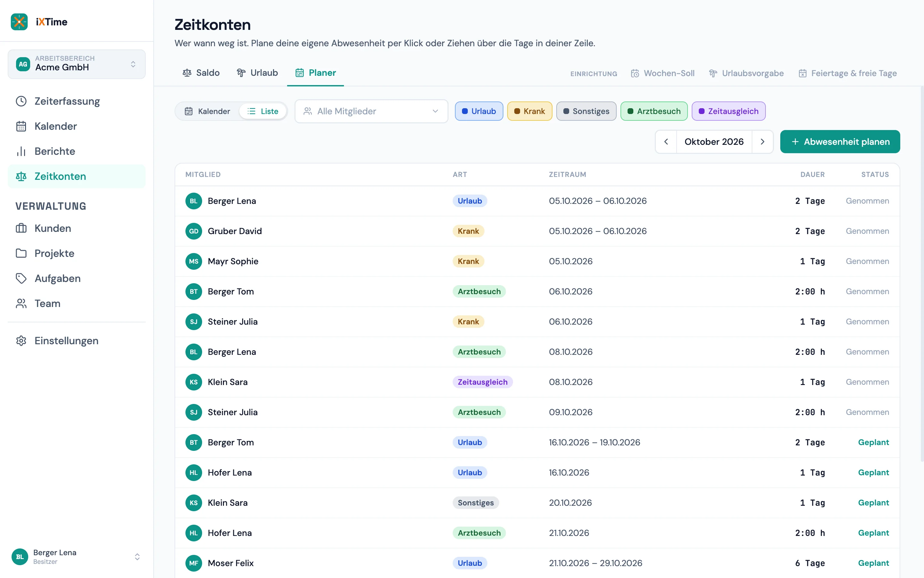Click the page scrollbar on the right edge
Viewport: 924px width, 578px height.
tap(922, 274)
